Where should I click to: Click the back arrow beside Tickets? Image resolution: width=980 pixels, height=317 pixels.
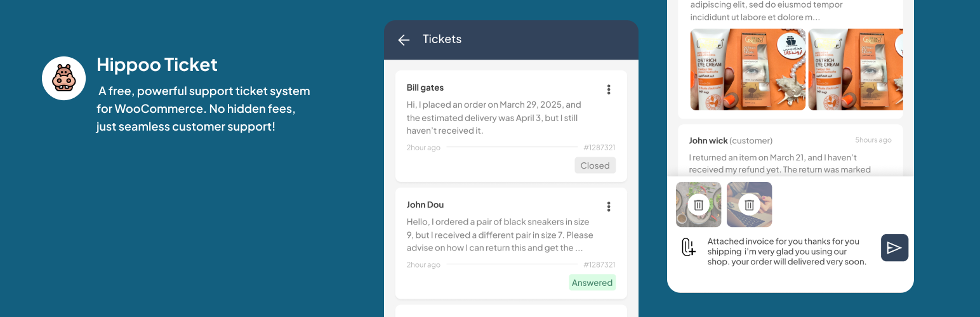pos(404,40)
